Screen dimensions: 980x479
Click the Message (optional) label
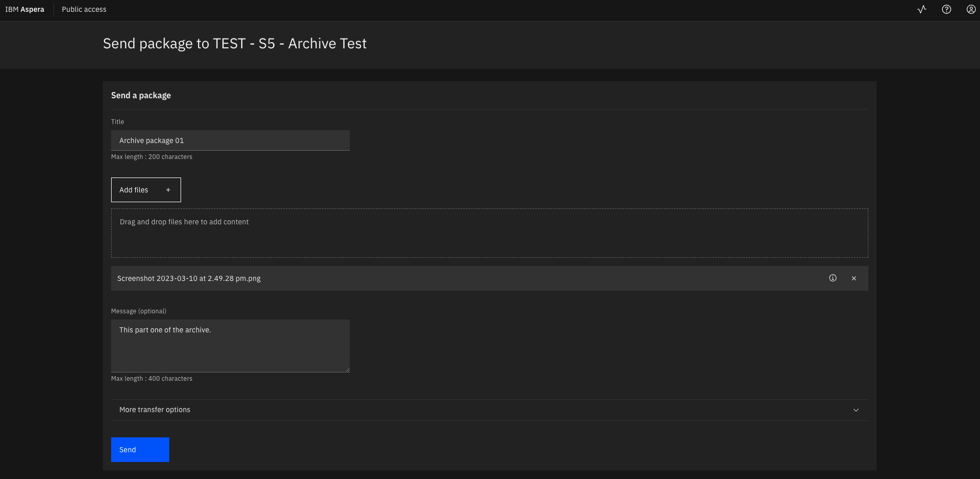pyautogui.click(x=139, y=311)
